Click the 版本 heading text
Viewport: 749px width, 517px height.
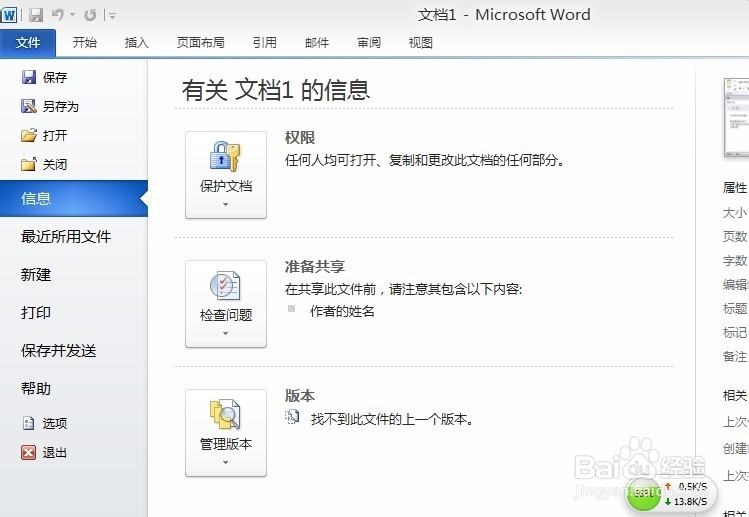[300, 396]
